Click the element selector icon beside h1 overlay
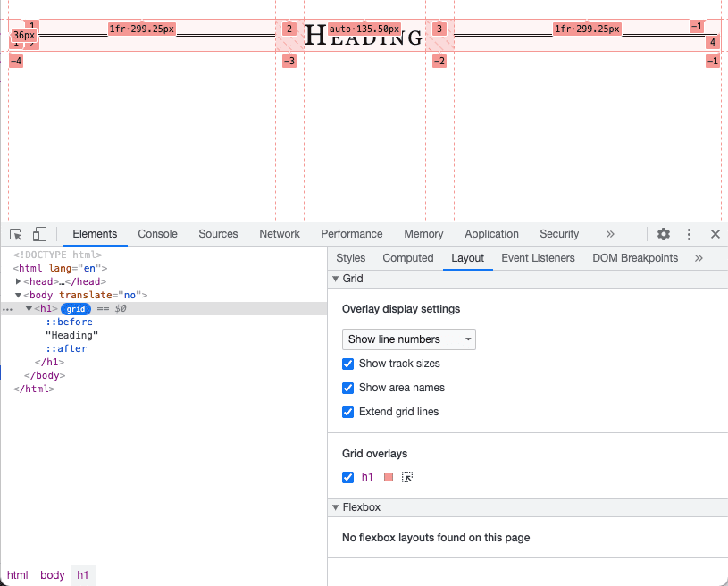 407,477
